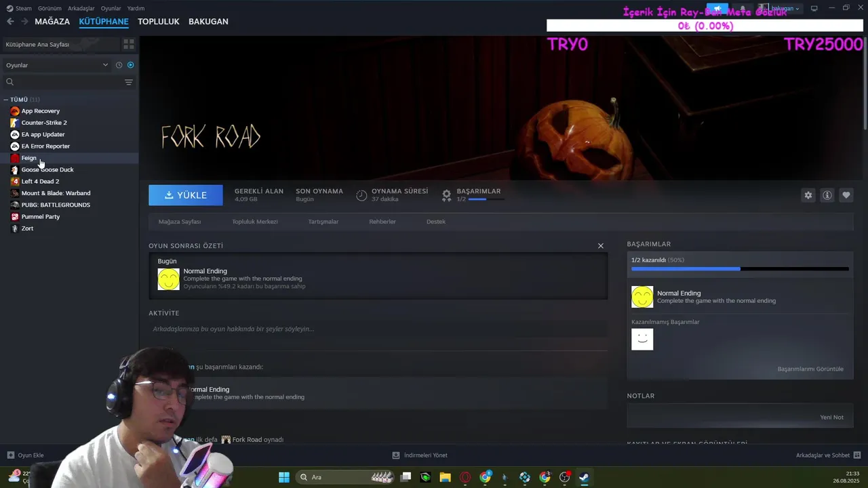
Task: Open Rehberler link
Action: coord(382,222)
